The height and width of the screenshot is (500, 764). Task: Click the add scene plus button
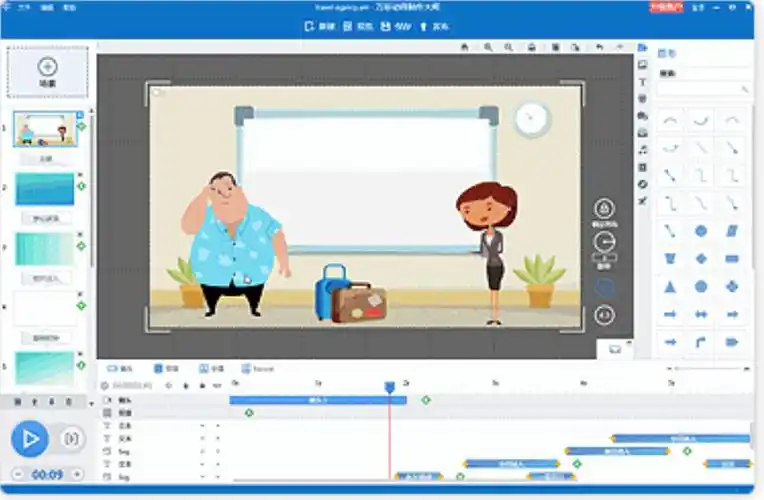[47, 70]
